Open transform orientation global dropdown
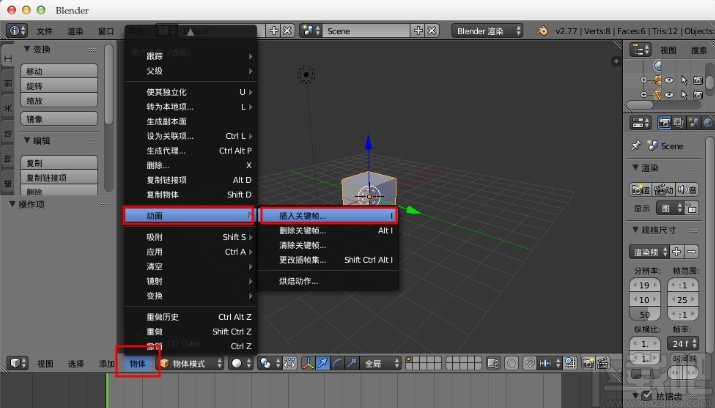The height and width of the screenshot is (408, 715). [x=381, y=363]
